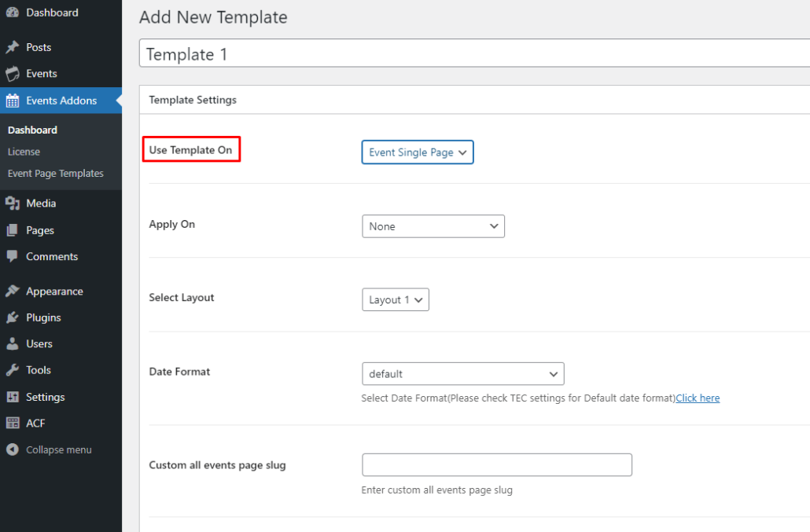Follow the Click here link

point(698,398)
